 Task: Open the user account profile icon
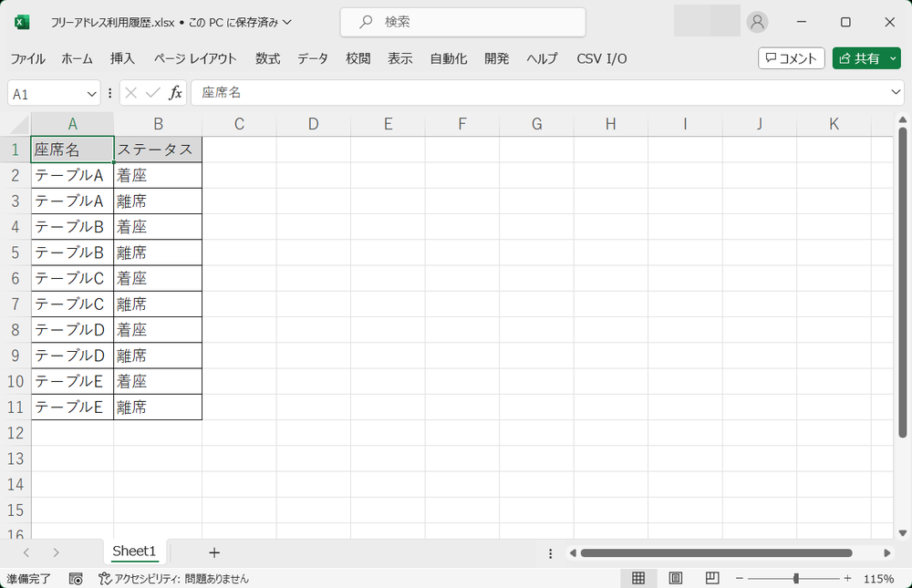click(757, 22)
